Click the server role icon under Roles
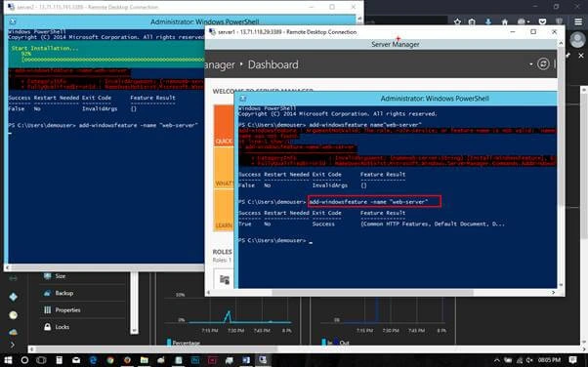The image size is (588, 367). (x=225, y=280)
